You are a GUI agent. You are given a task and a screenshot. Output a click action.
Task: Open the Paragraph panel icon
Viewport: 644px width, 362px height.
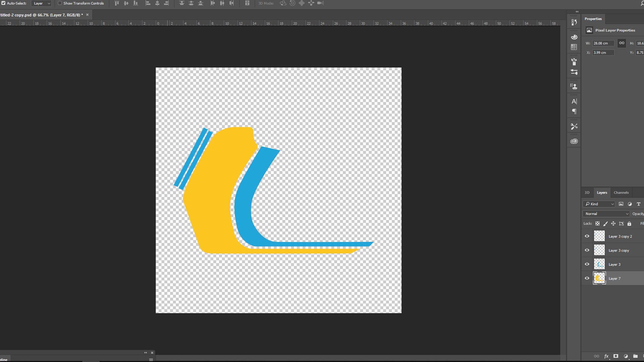coord(574,112)
